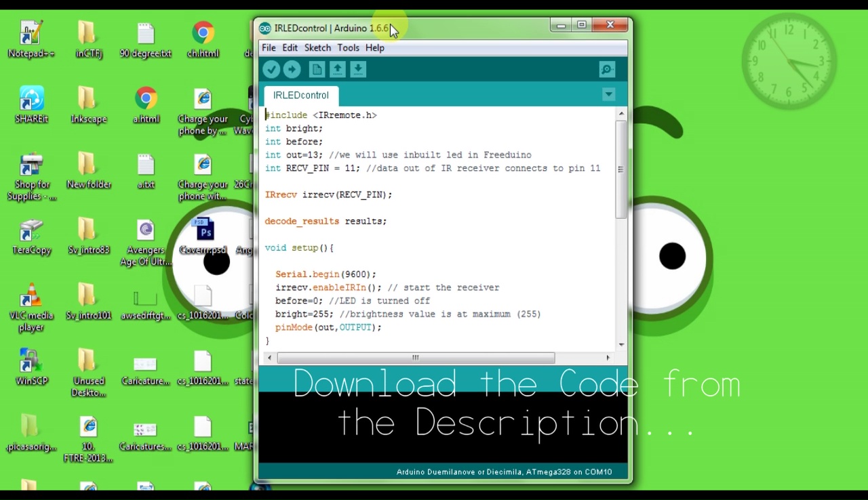The height and width of the screenshot is (500, 868).
Task: Select the a.html Chrome file icon
Action: [146, 105]
